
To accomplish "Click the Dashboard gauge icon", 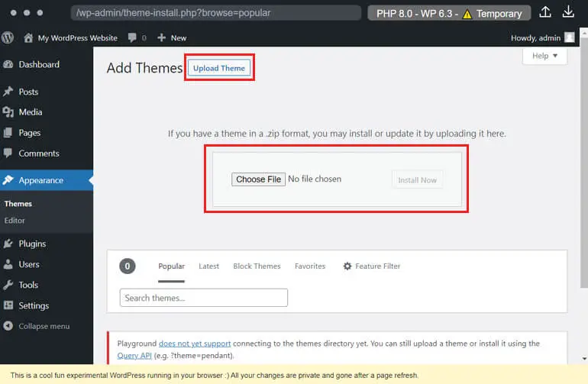I will coord(8,64).
